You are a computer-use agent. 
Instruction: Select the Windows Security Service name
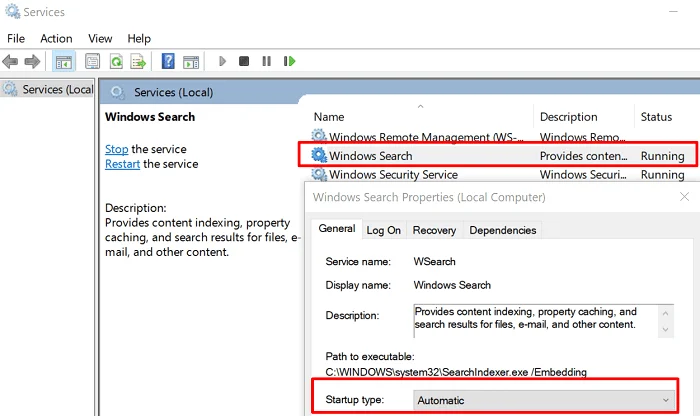[393, 175]
